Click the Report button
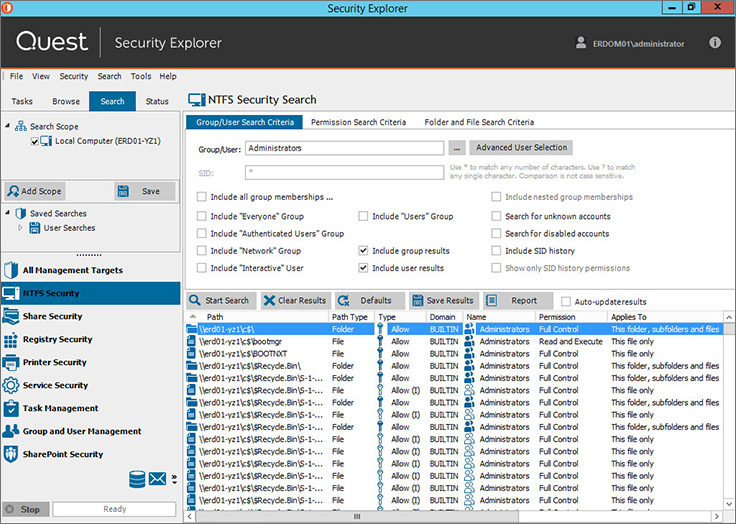This screenshot has height=524, width=736. point(518,301)
